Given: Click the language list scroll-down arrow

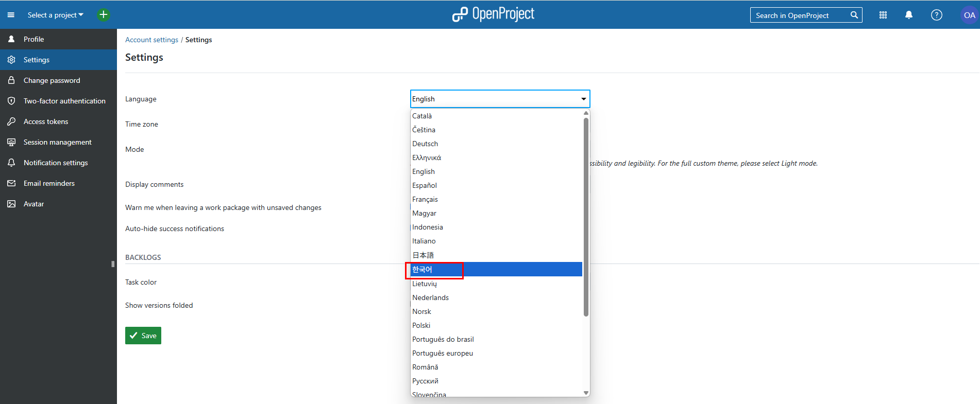Looking at the screenshot, I should [586, 393].
